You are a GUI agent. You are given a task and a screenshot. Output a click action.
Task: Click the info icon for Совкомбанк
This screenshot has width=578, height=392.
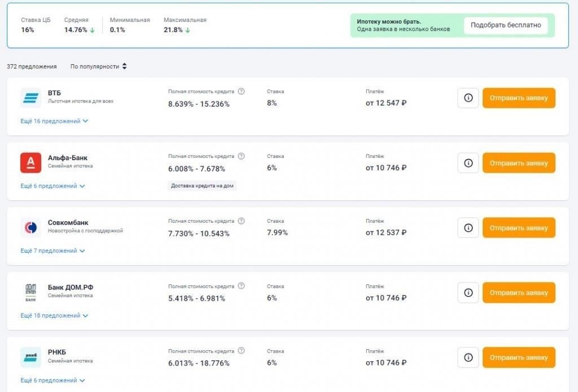[x=468, y=228]
